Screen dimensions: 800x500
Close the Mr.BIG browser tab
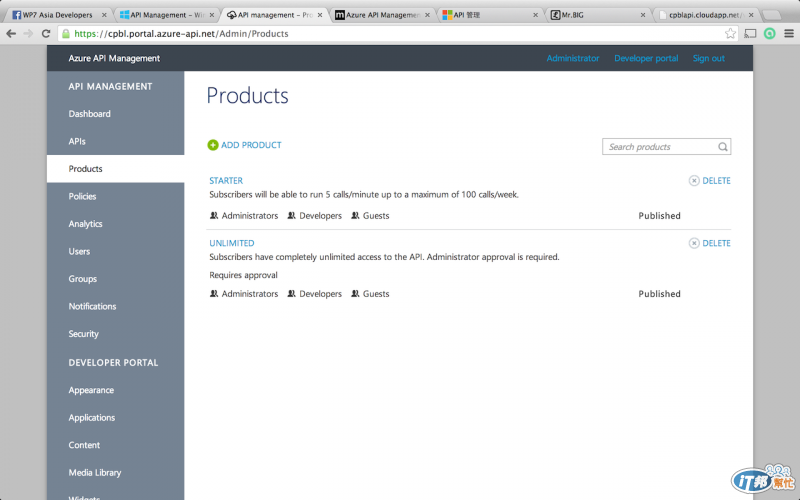(x=643, y=15)
